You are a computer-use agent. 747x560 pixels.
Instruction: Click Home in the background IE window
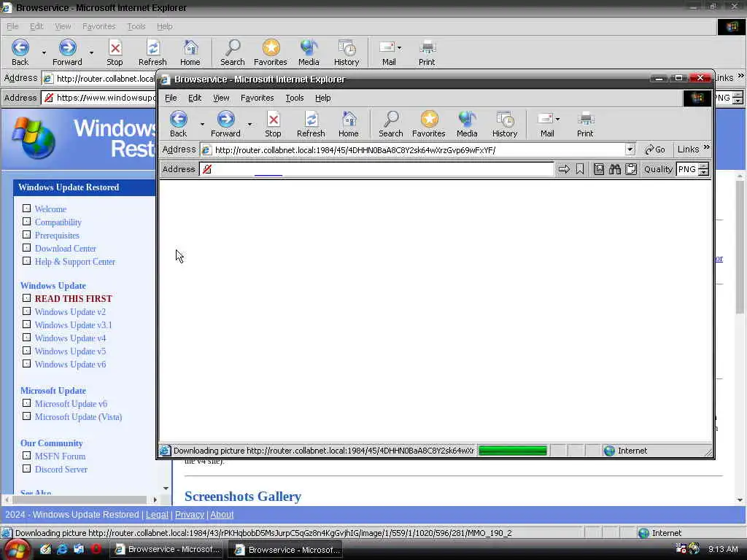point(190,52)
